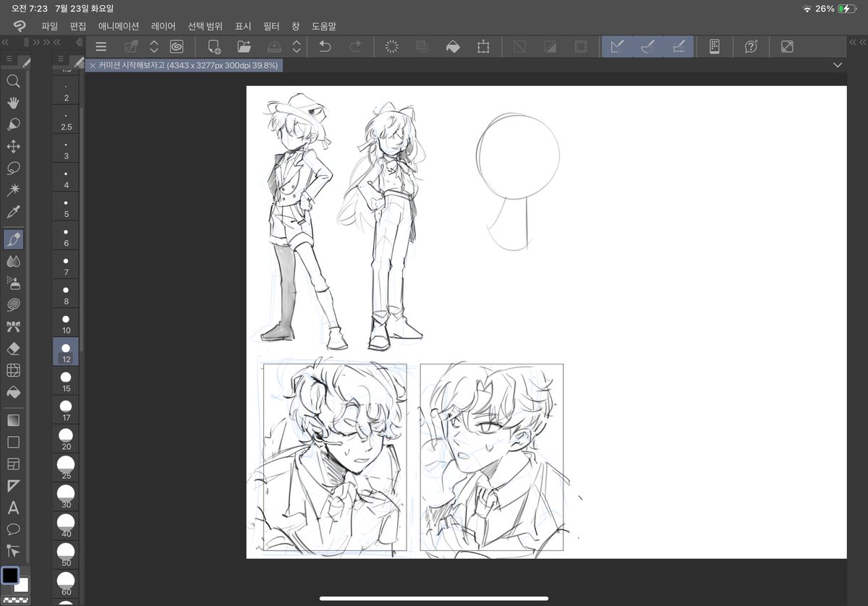Undo the last action
The width and height of the screenshot is (868, 606).
(325, 46)
